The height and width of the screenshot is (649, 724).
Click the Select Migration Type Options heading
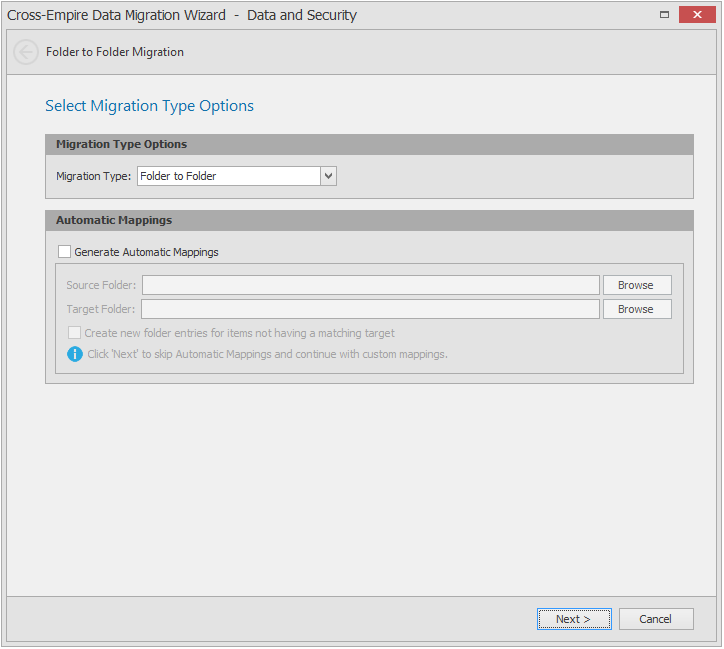pyautogui.click(x=150, y=106)
